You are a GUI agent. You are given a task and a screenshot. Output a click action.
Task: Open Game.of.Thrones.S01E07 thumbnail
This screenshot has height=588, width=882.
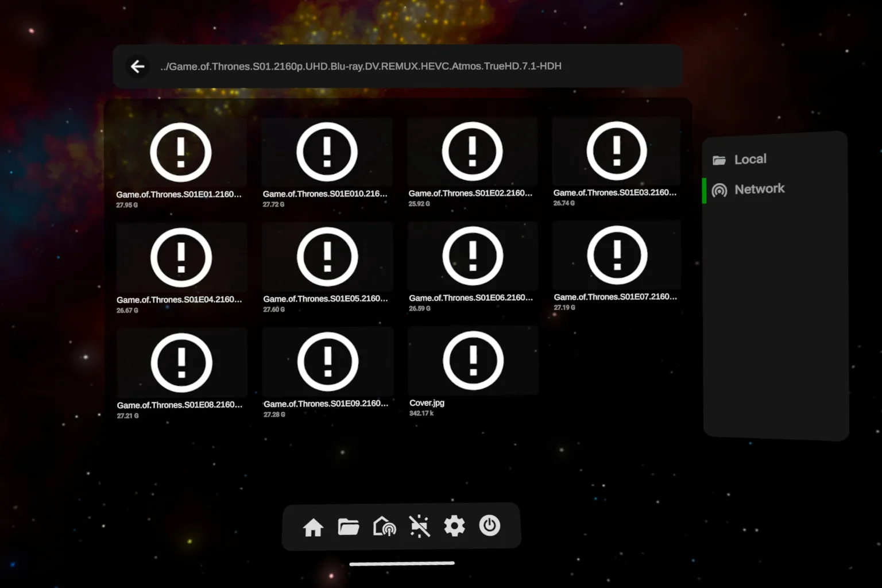coord(617,256)
